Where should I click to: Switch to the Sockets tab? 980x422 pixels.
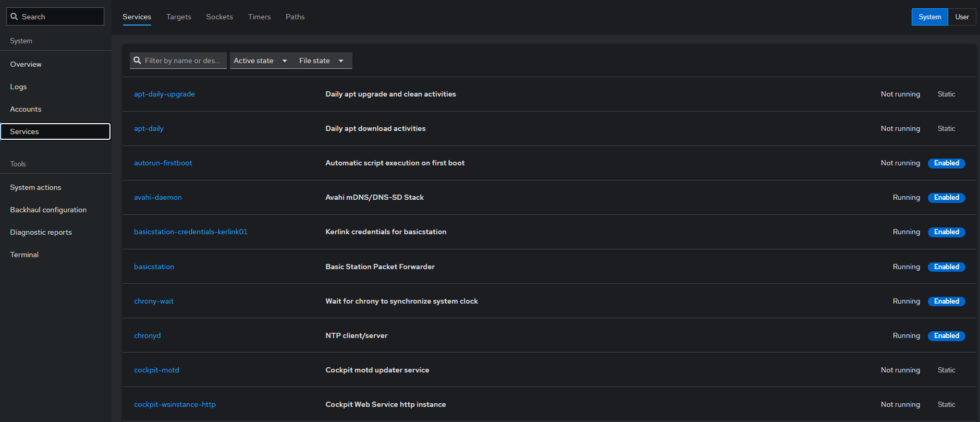[219, 17]
